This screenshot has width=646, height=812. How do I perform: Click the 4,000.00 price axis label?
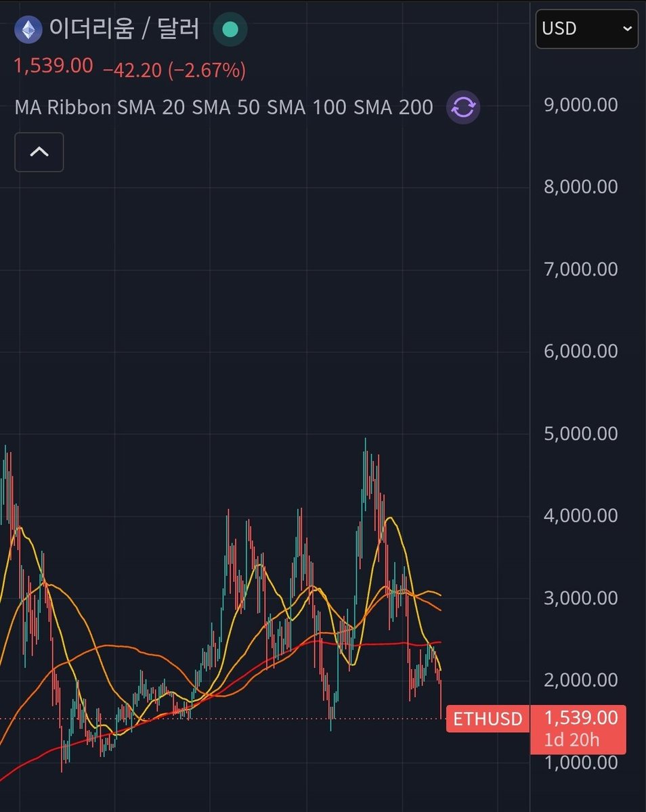(x=581, y=516)
